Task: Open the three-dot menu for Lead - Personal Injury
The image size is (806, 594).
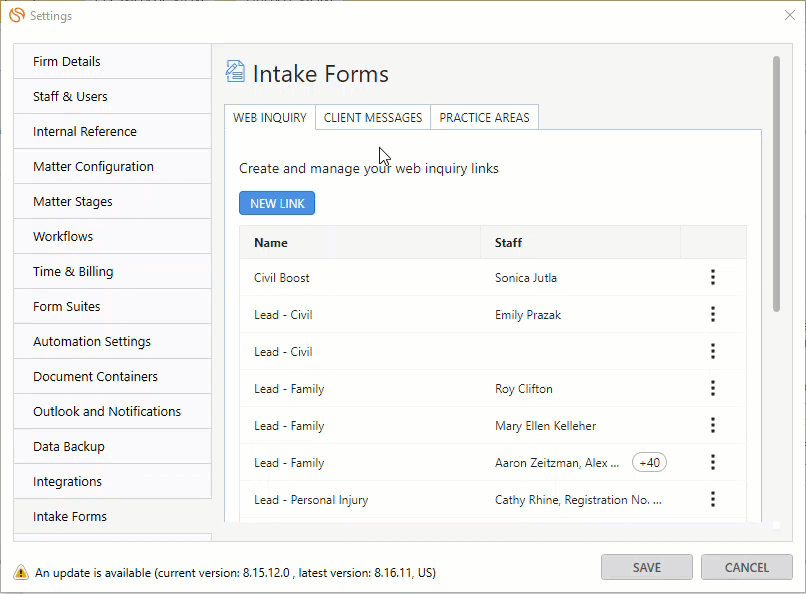Action: click(712, 499)
